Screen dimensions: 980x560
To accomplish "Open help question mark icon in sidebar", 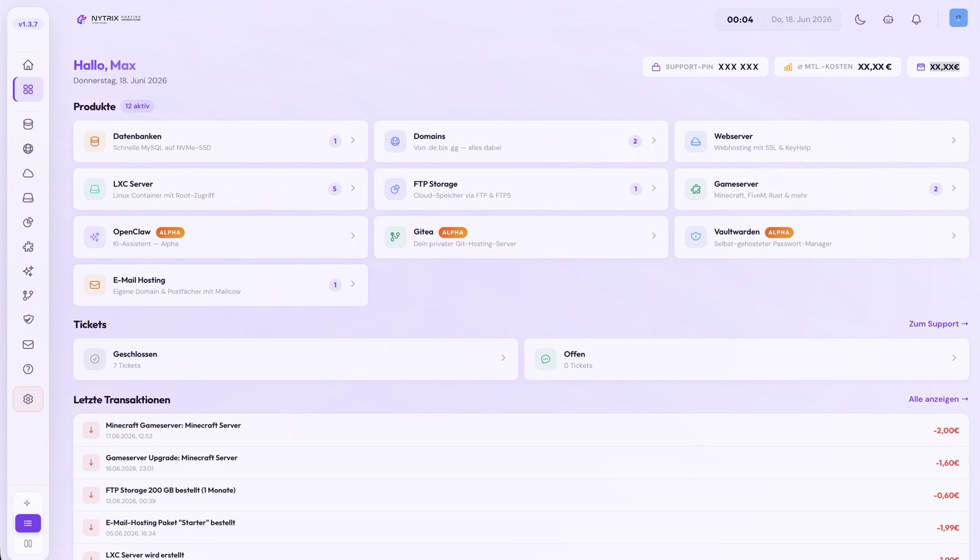I will coord(28,369).
